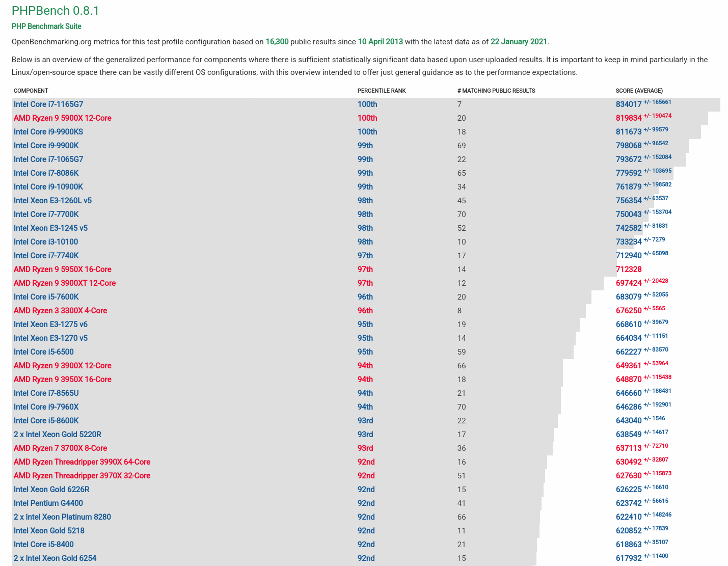Click the score value 643040
This screenshot has height=566, width=728.
point(629,421)
